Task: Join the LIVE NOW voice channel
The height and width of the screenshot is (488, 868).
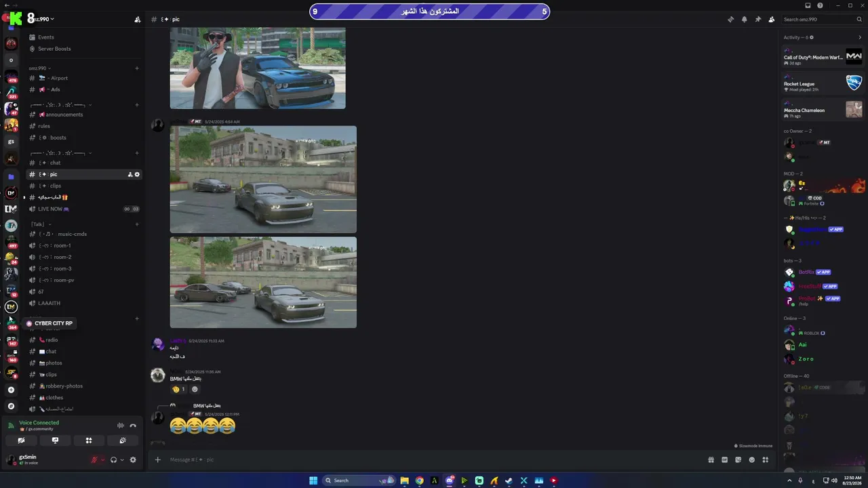Action: tap(85, 209)
